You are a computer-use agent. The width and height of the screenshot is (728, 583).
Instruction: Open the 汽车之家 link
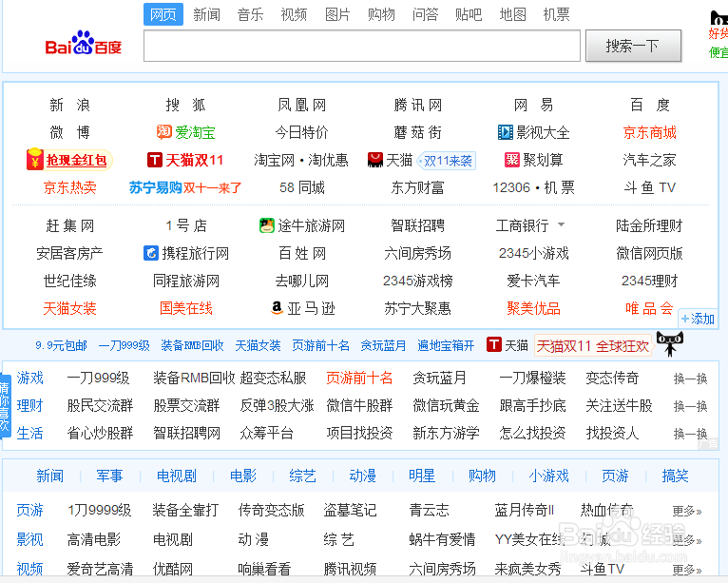pos(649,161)
